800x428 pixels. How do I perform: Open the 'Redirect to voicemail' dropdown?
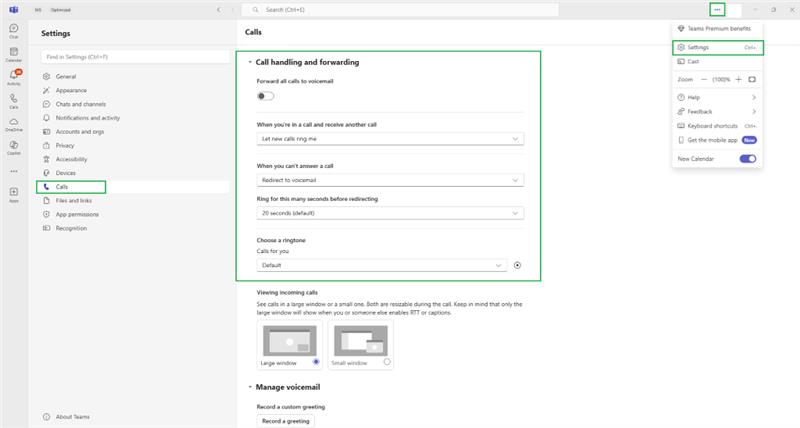point(390,180)
